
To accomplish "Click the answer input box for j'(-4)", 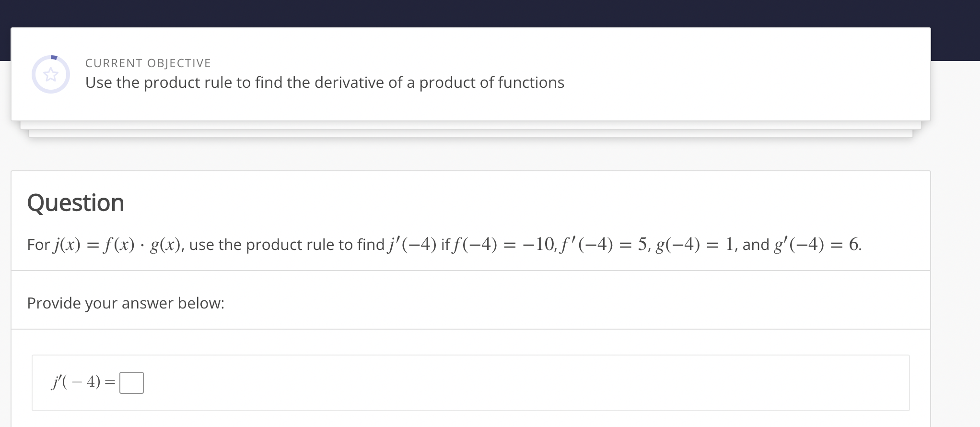I will (131, 382).
